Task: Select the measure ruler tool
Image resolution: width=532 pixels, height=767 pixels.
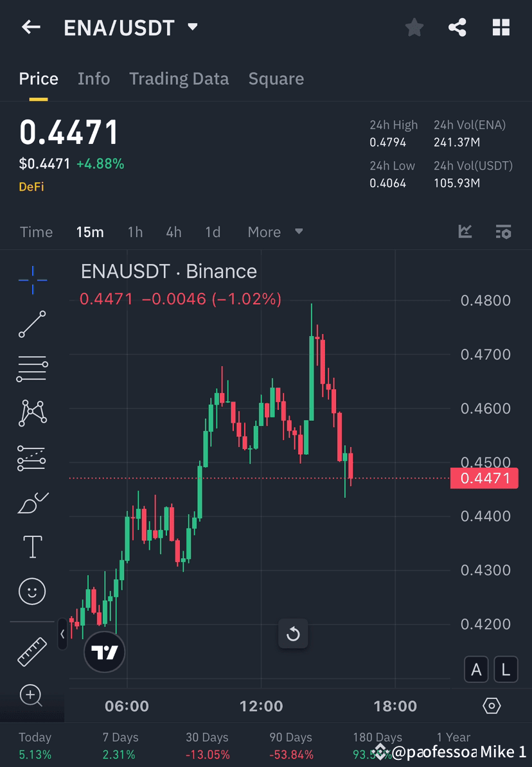Action: point(32,651)
